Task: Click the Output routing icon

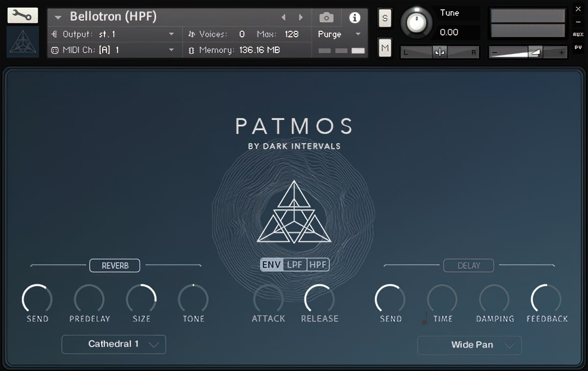Action: 54,34
